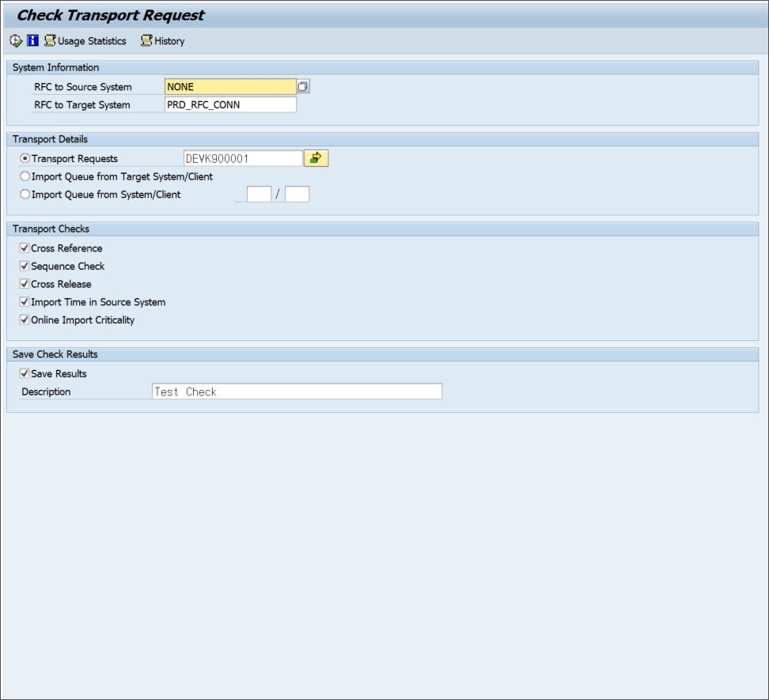
Task: Click the Transport Checks group header
Action: point(383,229)
